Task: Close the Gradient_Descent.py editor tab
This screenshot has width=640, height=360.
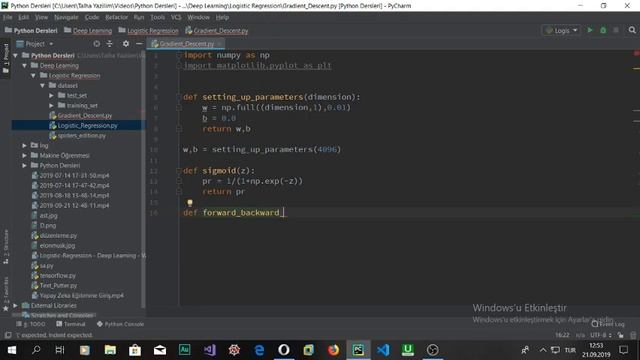Action: tap(220, 44)
